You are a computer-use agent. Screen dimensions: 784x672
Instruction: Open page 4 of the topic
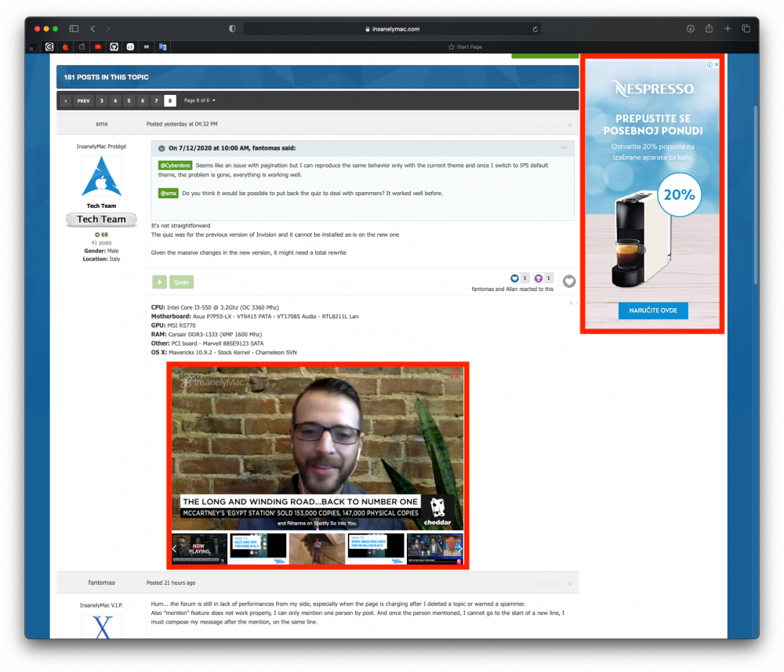coord(115,101)
